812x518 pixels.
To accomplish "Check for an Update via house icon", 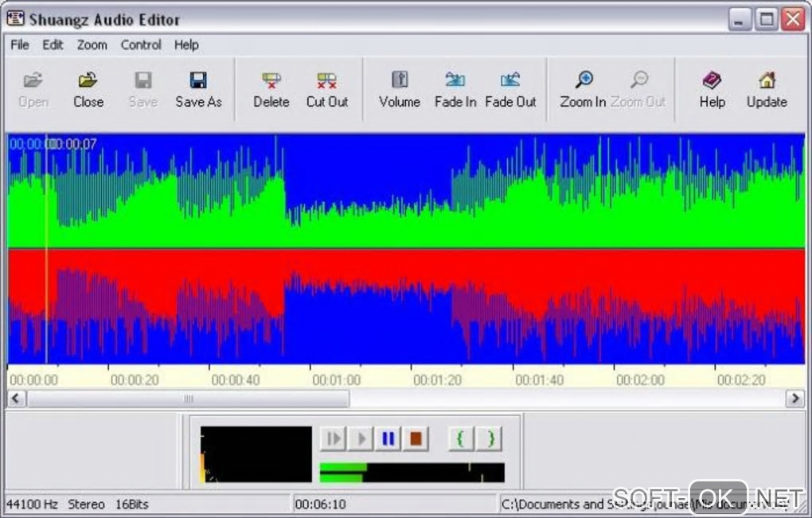I will (x=767, y=80).
